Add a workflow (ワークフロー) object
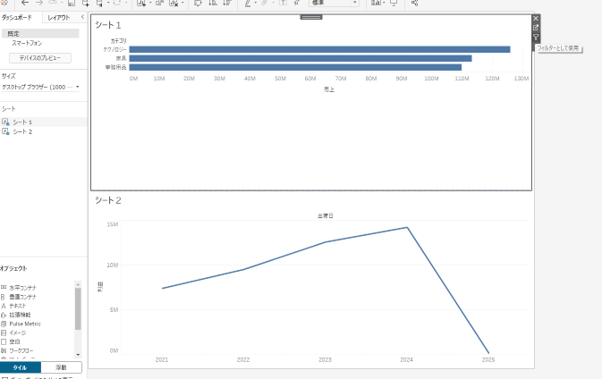The image size is (602, 379). 17,351
